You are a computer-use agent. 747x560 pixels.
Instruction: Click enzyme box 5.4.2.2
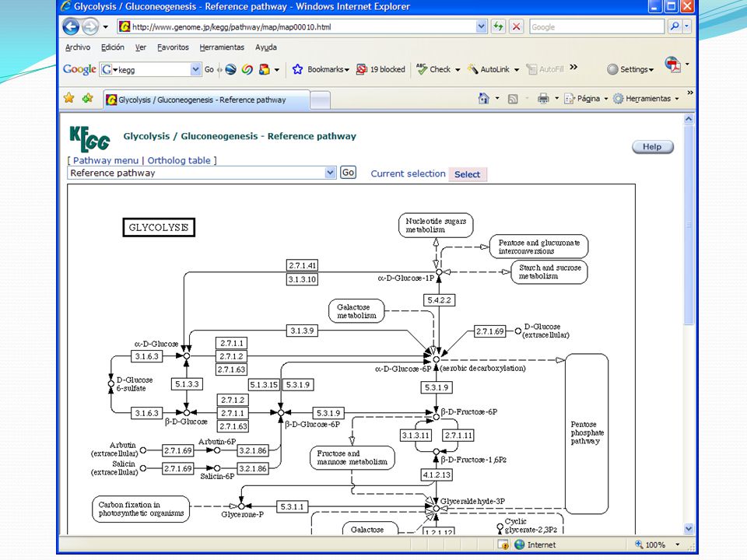[439, 300]
